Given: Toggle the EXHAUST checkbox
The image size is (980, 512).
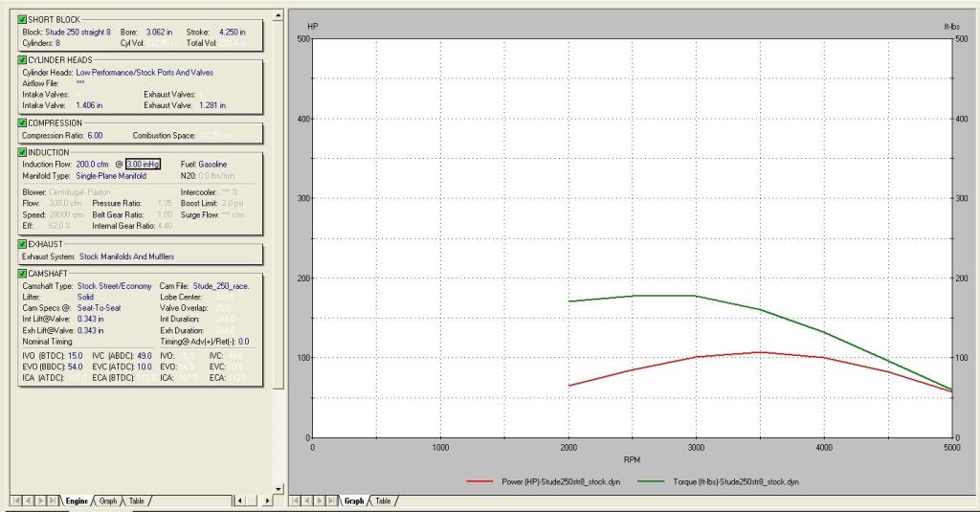Looking at the screenshot, I should coord(22,244).
